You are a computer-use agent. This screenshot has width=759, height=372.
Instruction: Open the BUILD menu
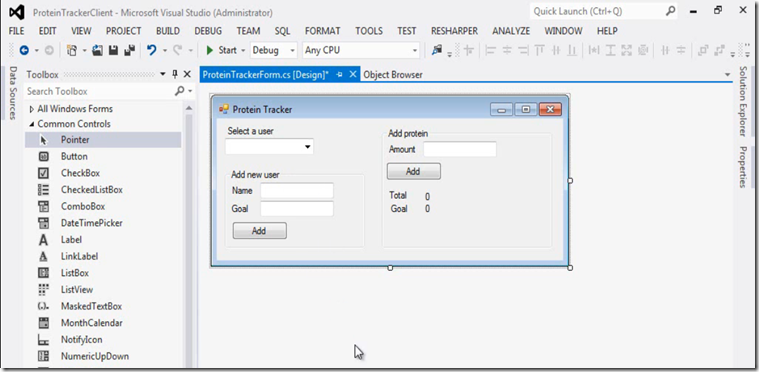pos(168,31)
